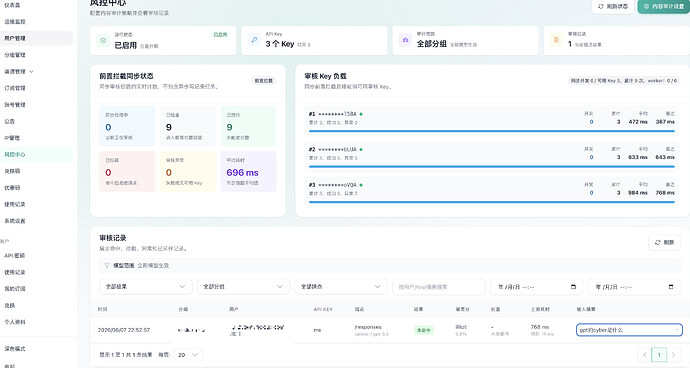Screen dimensions: 690x368
Task: Click the purple icon in the 审计范围 card
Action: (x=405, y=40)
